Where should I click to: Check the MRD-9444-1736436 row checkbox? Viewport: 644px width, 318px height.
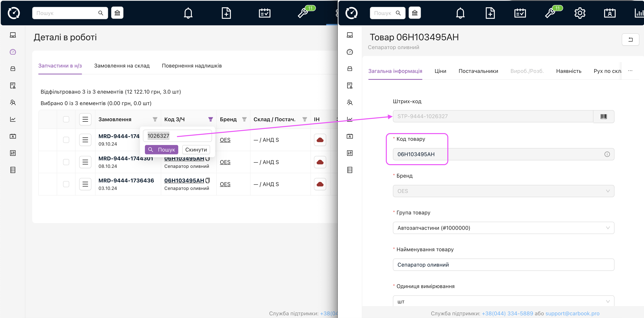66,184
